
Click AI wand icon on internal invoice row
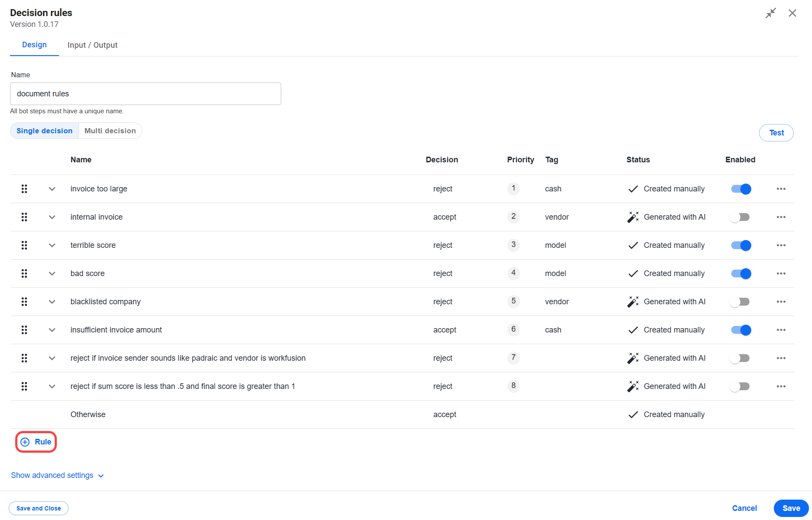click(633, 217)
